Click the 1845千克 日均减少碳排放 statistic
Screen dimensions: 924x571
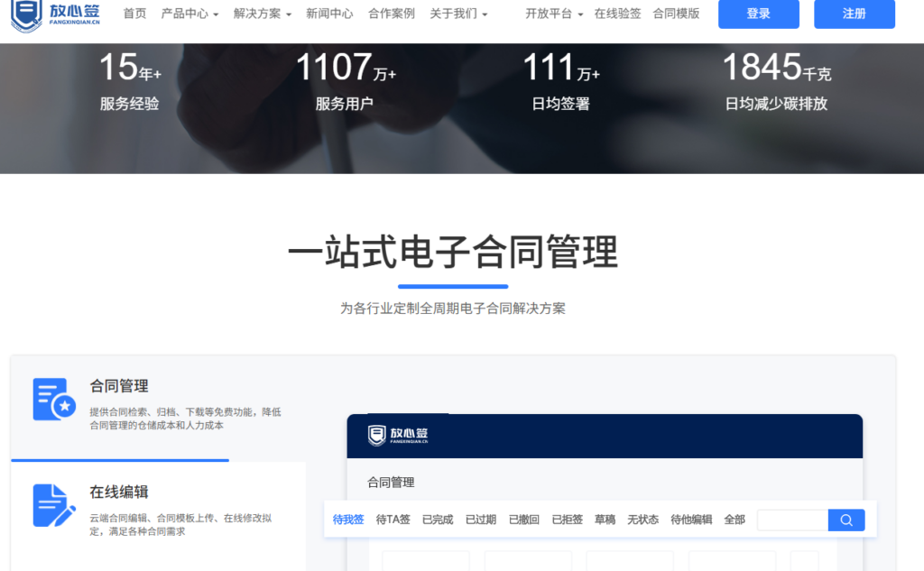click(x=776, y=80)
